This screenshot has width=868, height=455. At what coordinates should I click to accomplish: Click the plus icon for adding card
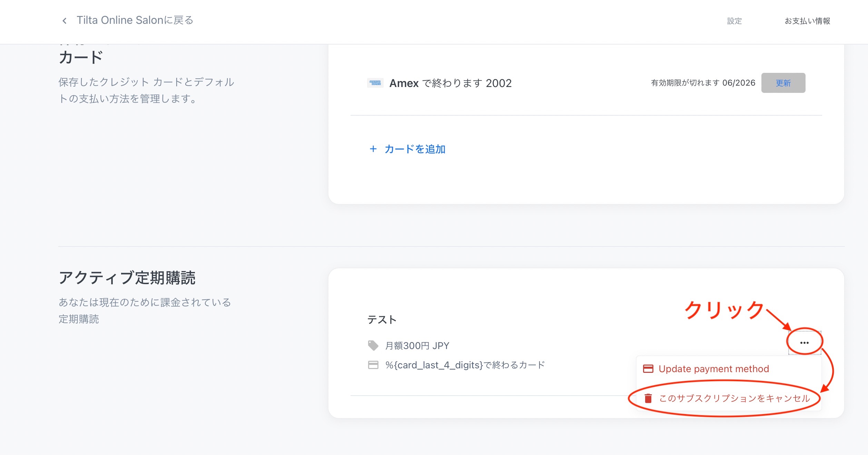pyautogui.click(x=373, y=149)
